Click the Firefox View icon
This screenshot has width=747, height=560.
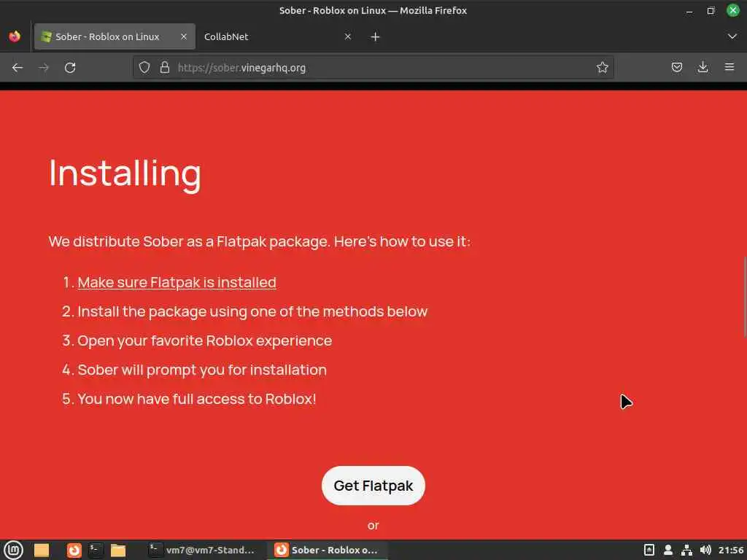tap(15, 36)
